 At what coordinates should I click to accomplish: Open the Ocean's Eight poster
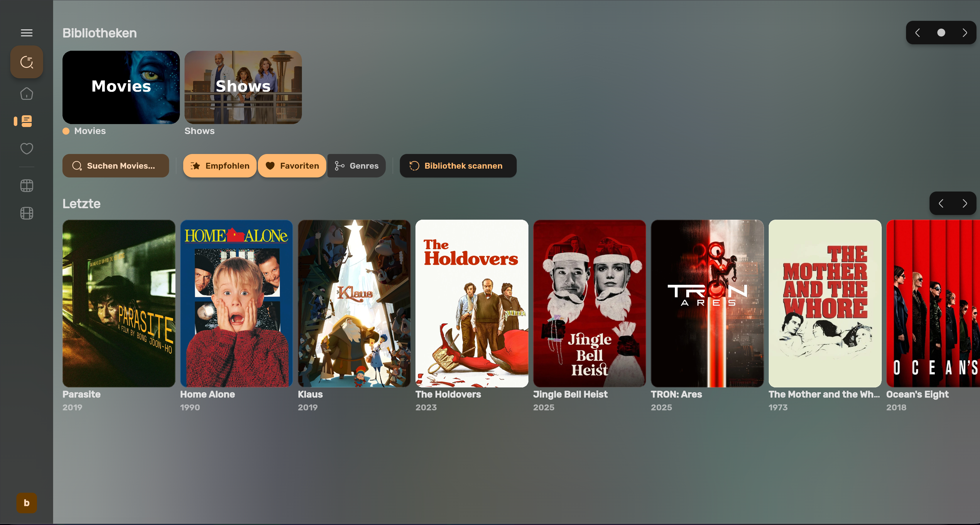(x=933, y=303)
